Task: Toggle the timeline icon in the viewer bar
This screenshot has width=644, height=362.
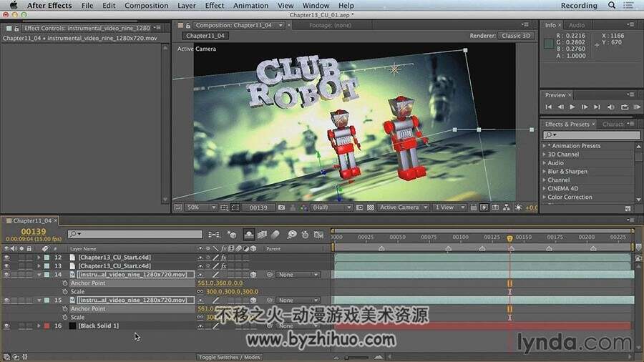Action: coord(495,207)
